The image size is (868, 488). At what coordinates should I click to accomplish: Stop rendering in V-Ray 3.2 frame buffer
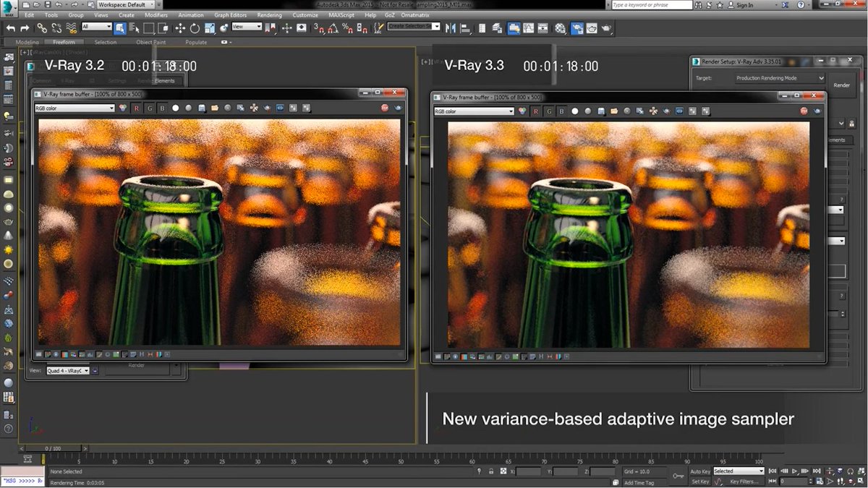coord(384,108)
